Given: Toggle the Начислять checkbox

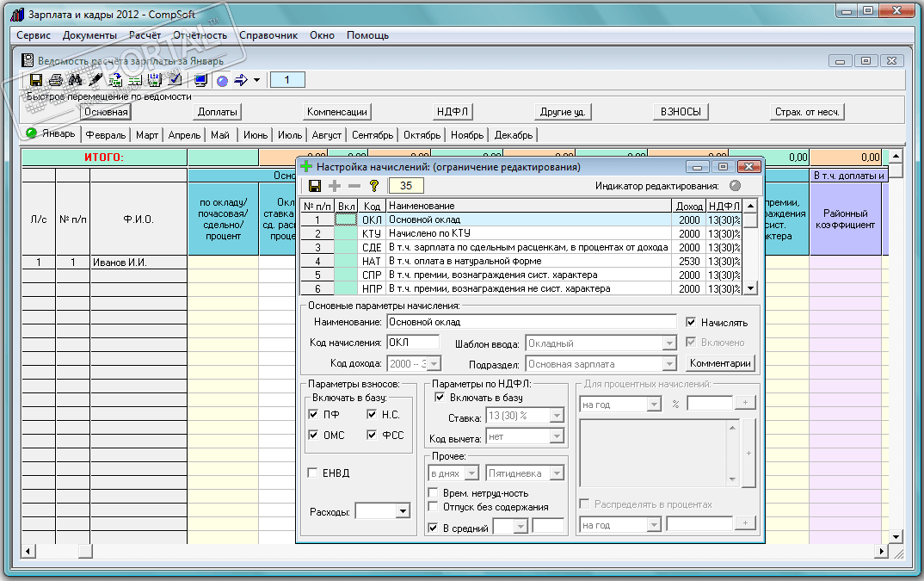Looking at the screenshot, I should click(x=691, y=322).
